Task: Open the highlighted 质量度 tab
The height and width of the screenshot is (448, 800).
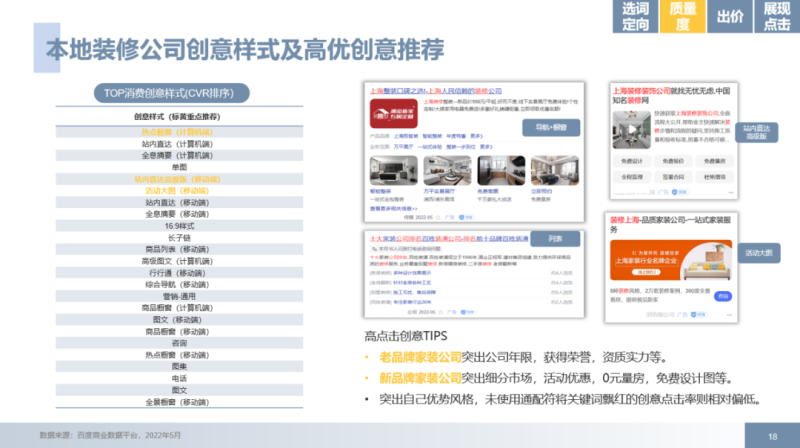Action: (683, 16)
